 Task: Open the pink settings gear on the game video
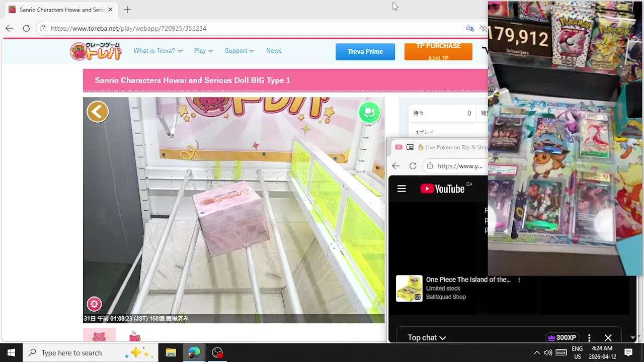[94, 304]
